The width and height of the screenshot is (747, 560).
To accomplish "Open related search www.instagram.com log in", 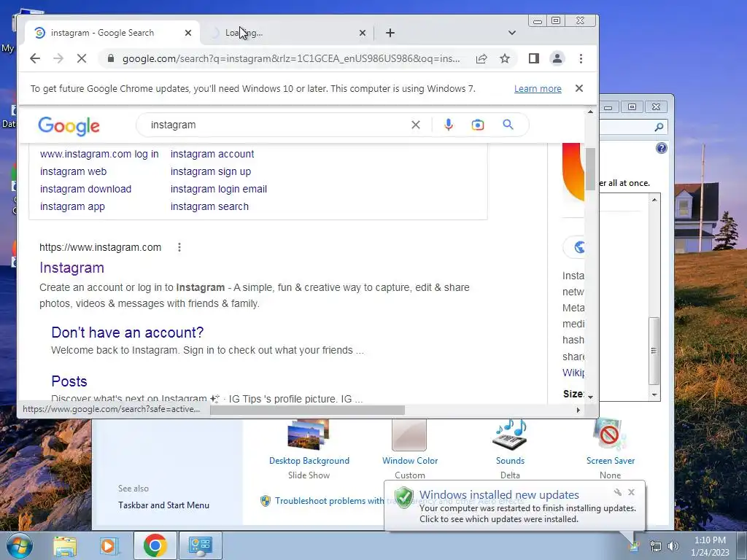I will point(99,154).
